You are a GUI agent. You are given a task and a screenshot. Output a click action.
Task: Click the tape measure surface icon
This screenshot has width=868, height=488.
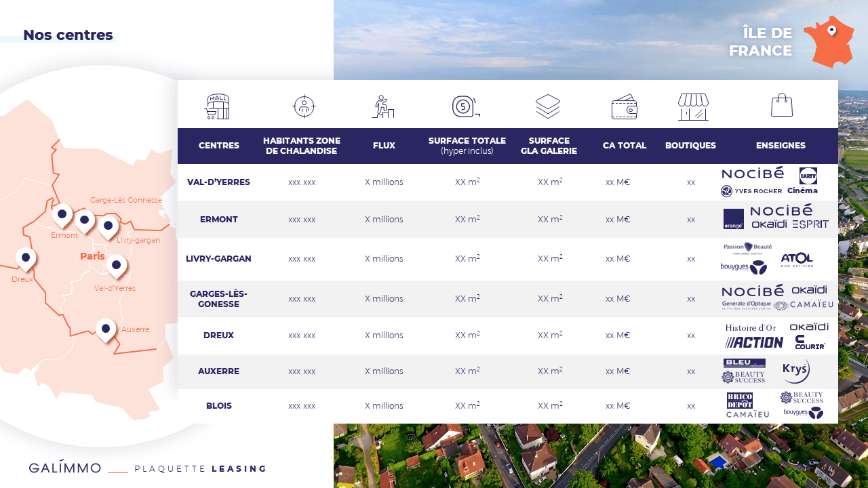tap(466, 106)
